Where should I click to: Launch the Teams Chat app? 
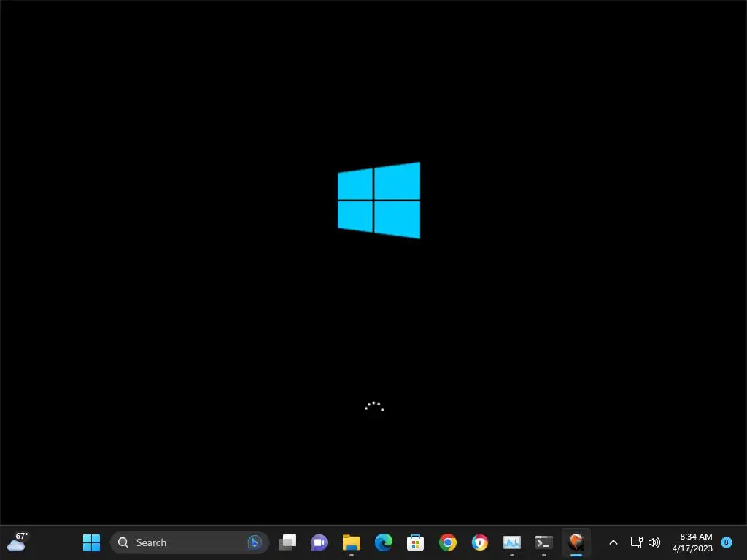pyautogui.click(x=320, y=542)
